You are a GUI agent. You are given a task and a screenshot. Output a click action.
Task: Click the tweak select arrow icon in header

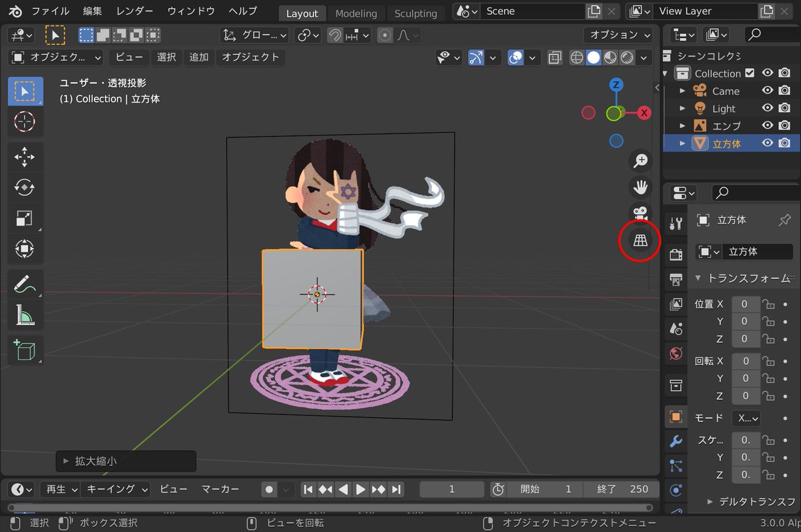click(55, 35)
